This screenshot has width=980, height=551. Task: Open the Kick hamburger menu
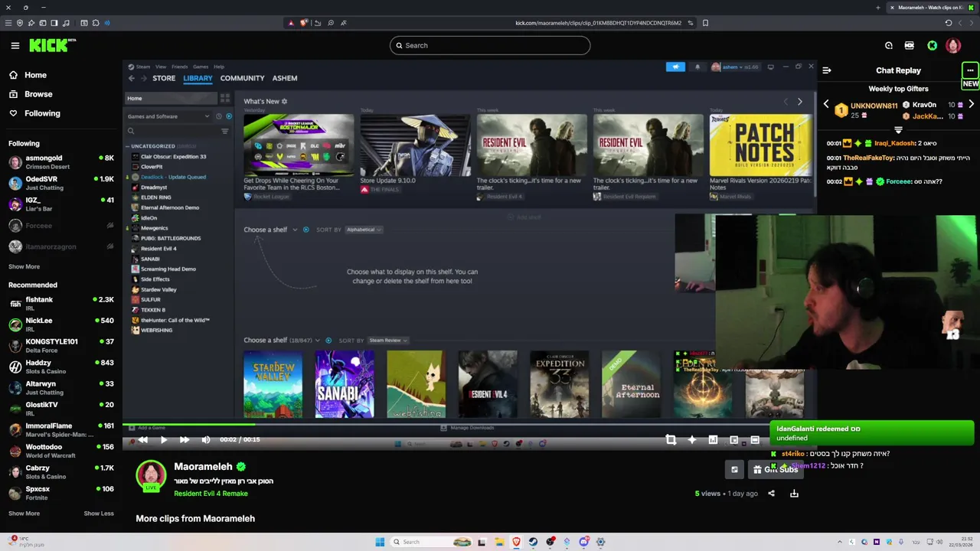[x=15, y=45]
